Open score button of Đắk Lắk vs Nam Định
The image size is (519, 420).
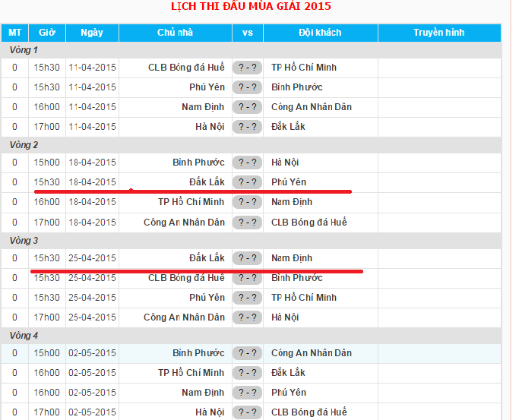click(x=247, y=258)
